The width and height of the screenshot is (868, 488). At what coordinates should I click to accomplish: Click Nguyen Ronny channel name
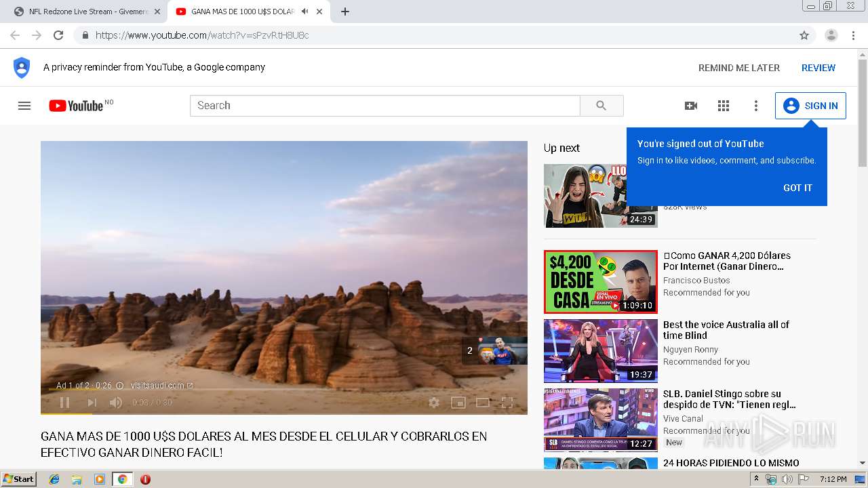coord(690,350)
